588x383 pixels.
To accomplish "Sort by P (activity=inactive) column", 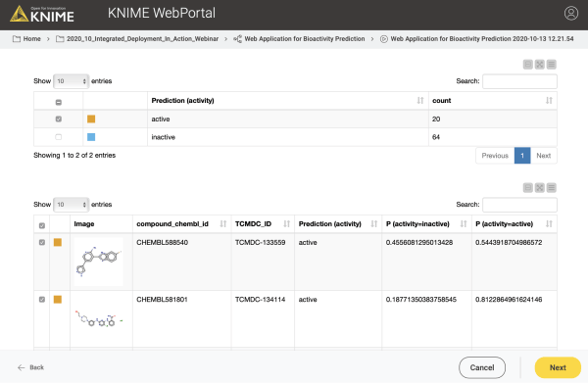I will click(464, 223).
